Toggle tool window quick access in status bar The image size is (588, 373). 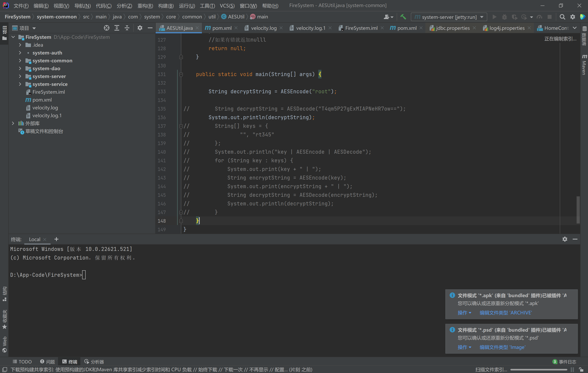(x=4, y=370)
